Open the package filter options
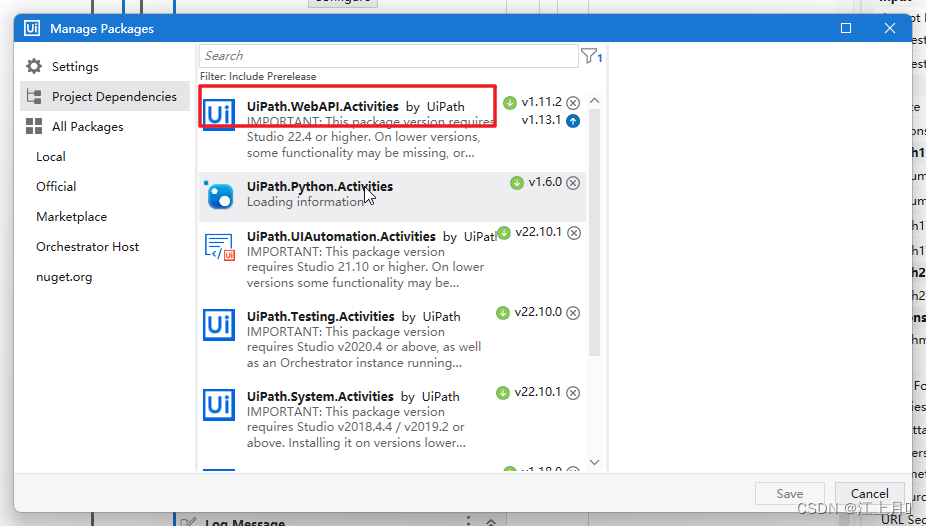 pos(591,56)
